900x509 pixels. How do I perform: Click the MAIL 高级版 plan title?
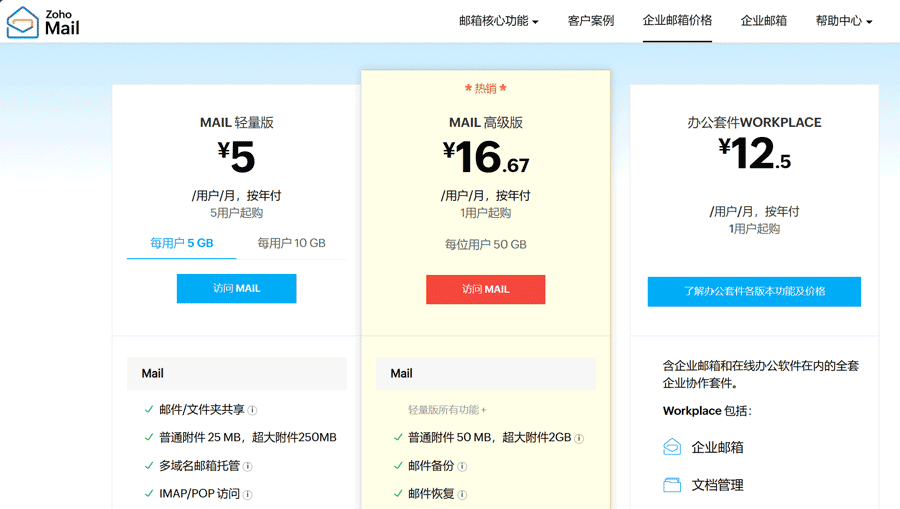(x=486, y=122)
